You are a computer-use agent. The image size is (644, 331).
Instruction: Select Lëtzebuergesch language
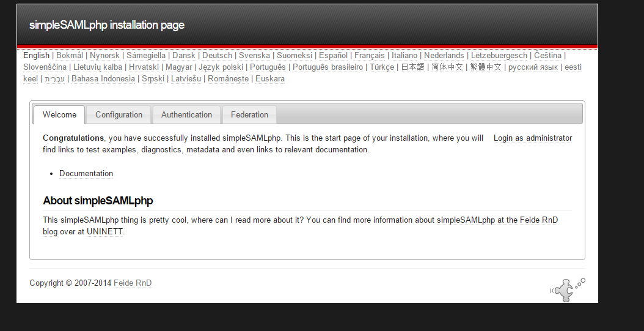tap(499, 56)
